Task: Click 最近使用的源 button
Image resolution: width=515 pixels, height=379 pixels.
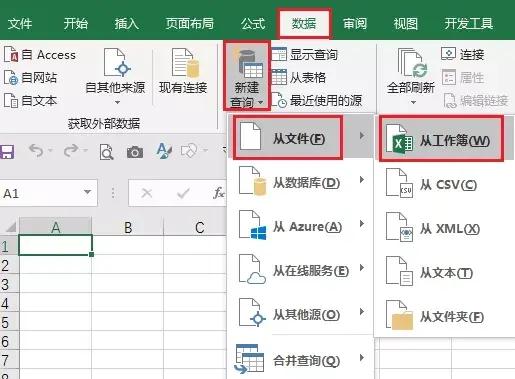Action: click(x=317, y=100)
